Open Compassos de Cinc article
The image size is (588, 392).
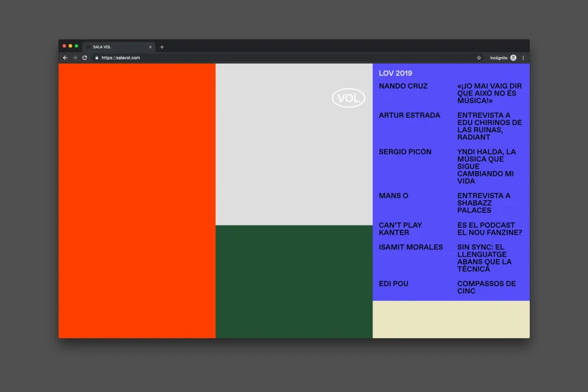pyautogui.click(x=486, y=287)
